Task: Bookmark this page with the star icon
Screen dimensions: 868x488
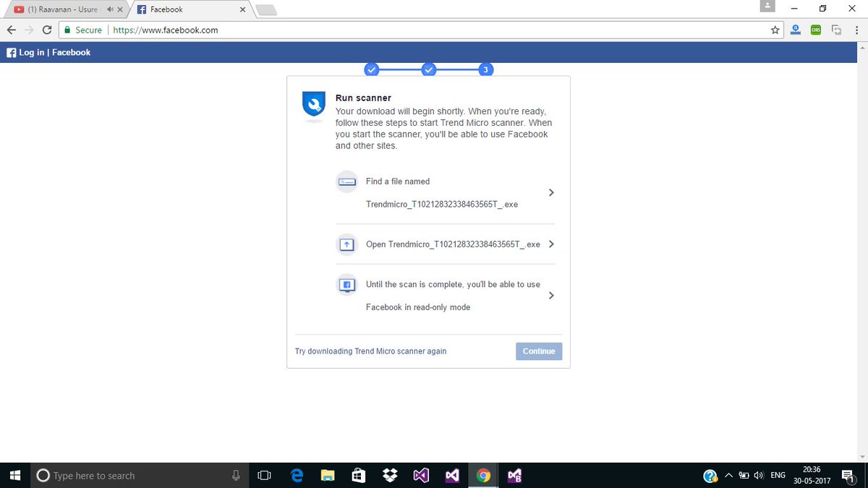Action: (775, 30)
